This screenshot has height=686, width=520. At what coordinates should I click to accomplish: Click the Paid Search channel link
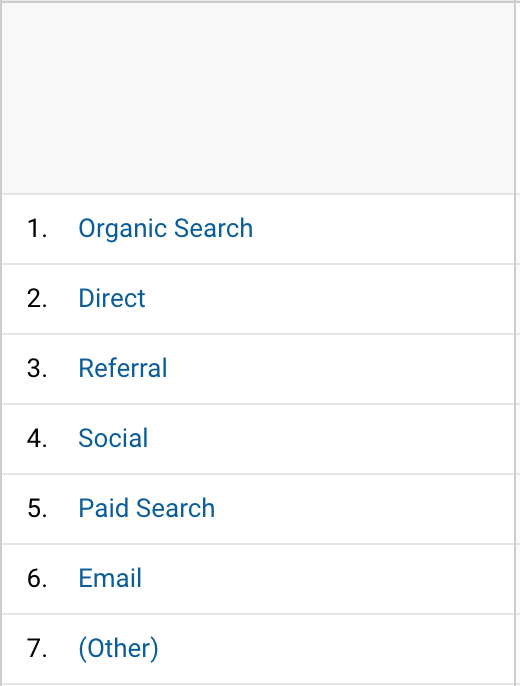click(x=147, y=508)
